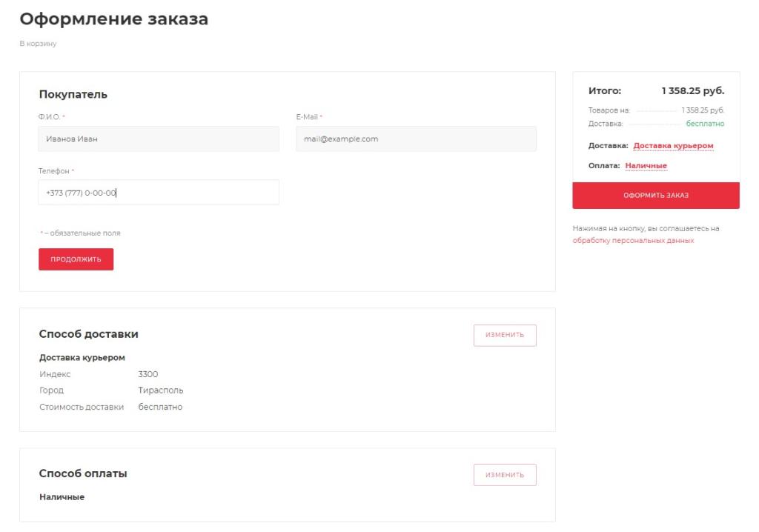759x532 pixels.
Task: Open the 'обработку персональных данных' link
Action: click(633, 241)
